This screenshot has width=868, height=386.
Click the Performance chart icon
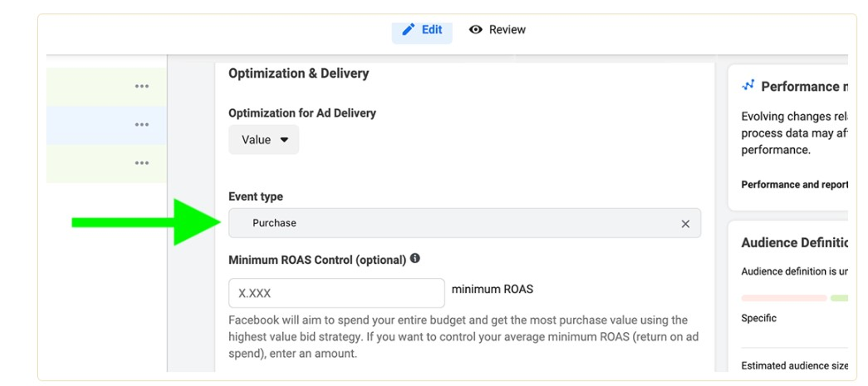click(748, 85)
